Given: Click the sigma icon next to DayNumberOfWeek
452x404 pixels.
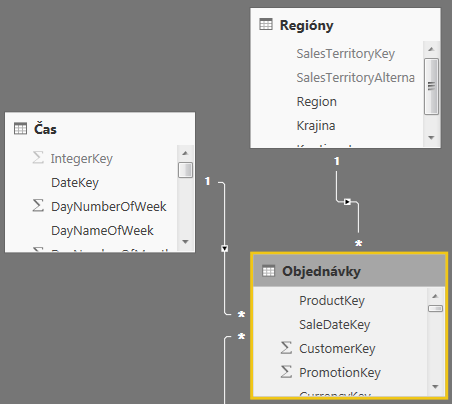Looking at the screenshot, I should 38,205.
